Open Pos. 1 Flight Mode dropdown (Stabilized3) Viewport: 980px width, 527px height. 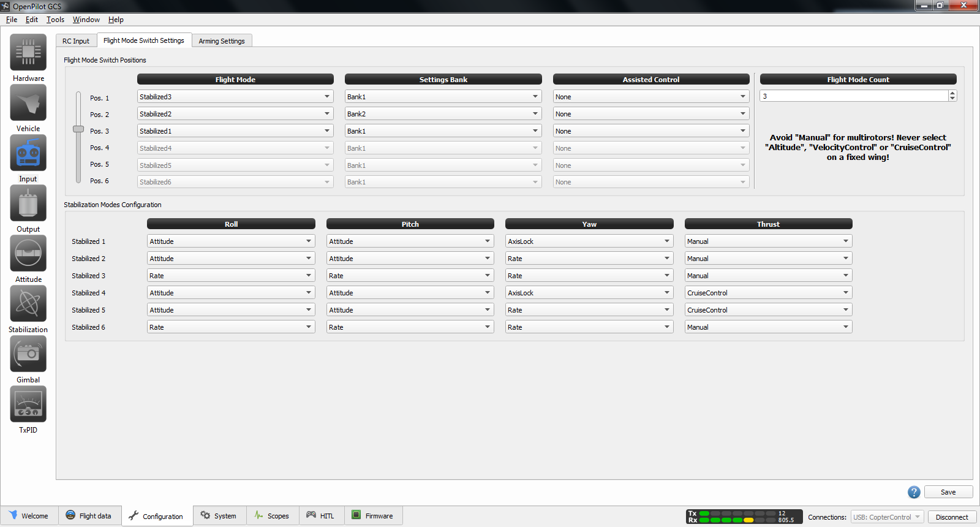coord(235,97)
